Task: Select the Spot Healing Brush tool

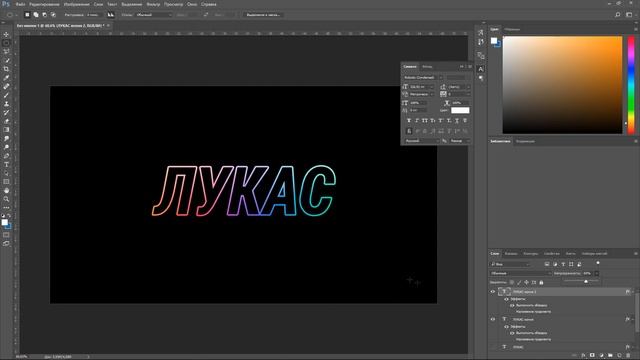Action: pos(6,87)
